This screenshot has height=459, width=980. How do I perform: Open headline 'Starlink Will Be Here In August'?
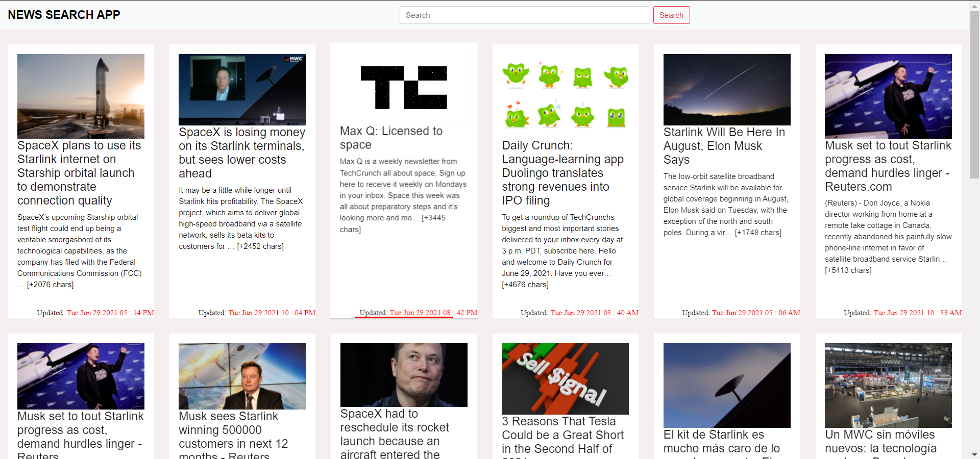coord(724,146)
